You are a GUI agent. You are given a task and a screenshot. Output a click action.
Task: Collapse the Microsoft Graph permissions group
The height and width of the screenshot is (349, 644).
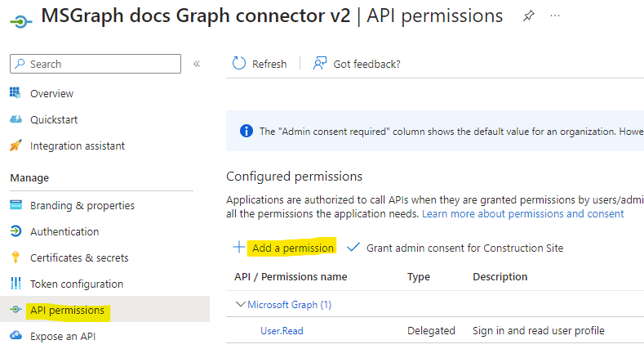[240, 304]
